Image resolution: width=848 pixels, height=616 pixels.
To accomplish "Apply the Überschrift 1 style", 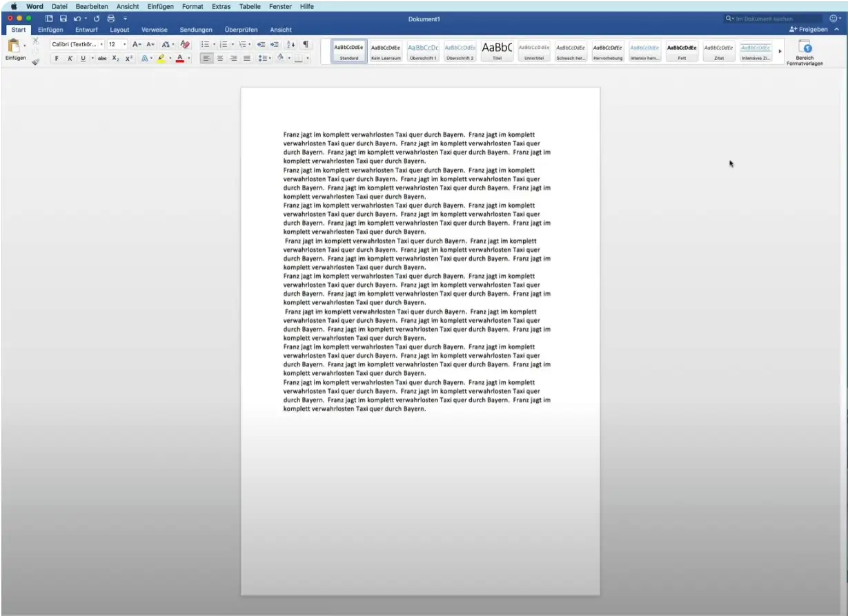I will 423,51.
